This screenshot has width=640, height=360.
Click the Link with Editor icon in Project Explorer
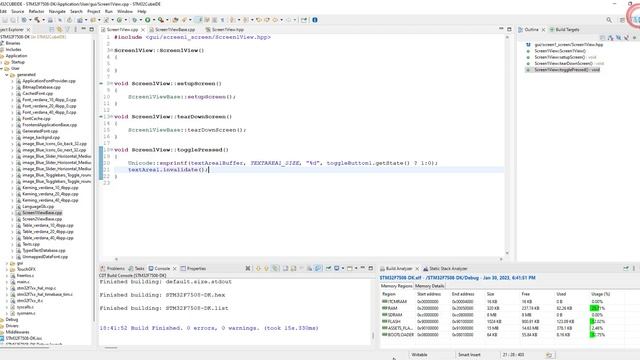pyautogui.click(x=60, y=29)
